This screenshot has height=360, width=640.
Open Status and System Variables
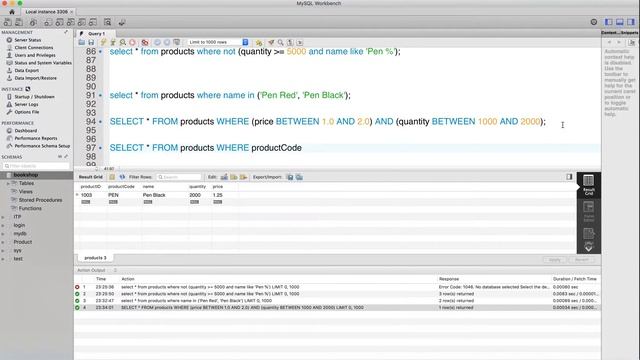coord(43,63)
